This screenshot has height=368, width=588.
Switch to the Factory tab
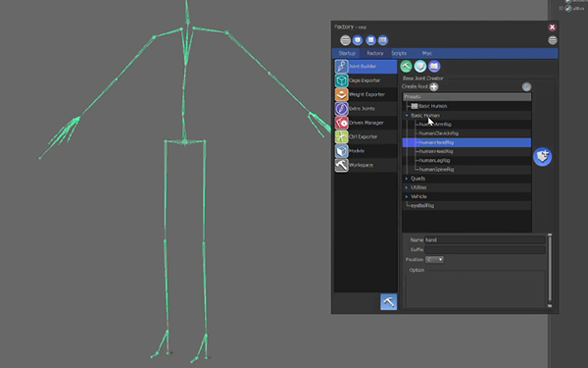[375, 53]
